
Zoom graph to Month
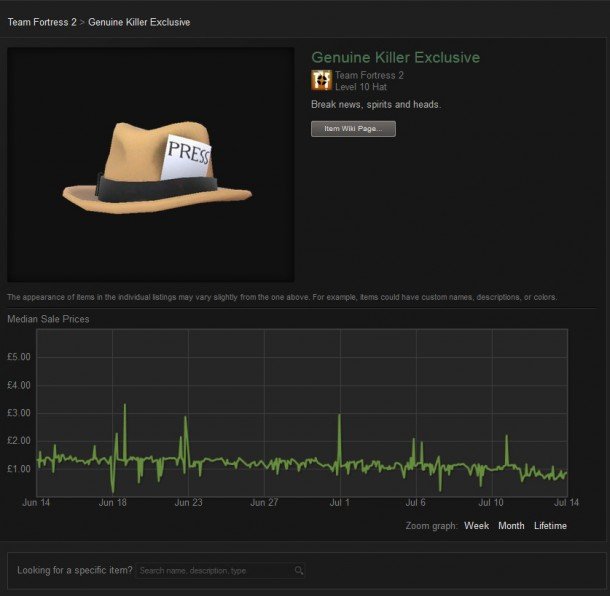point(511,526)
